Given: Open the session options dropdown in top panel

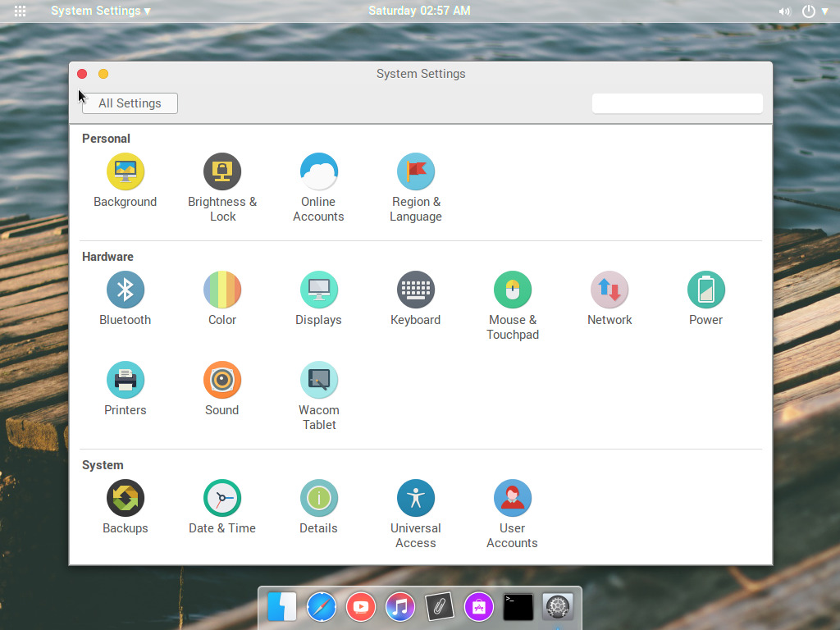Looking at the screenshot, I should click(815, 11).
